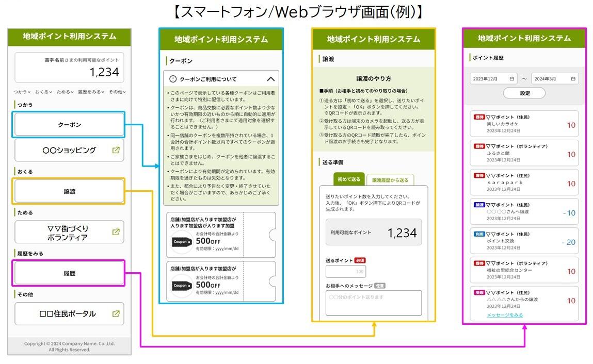Click the お相手へのメッセージ text area
593x364 pixels.
coord(373,303)
